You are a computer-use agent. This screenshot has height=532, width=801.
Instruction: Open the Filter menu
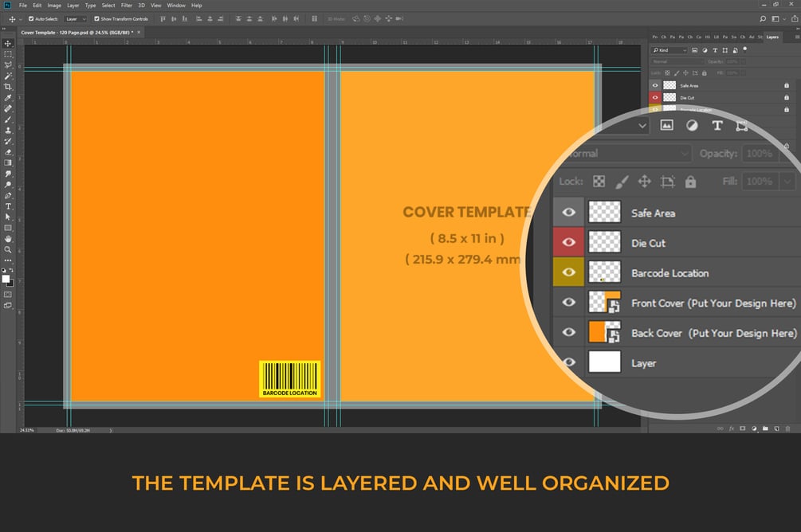[x=127, y=5]
